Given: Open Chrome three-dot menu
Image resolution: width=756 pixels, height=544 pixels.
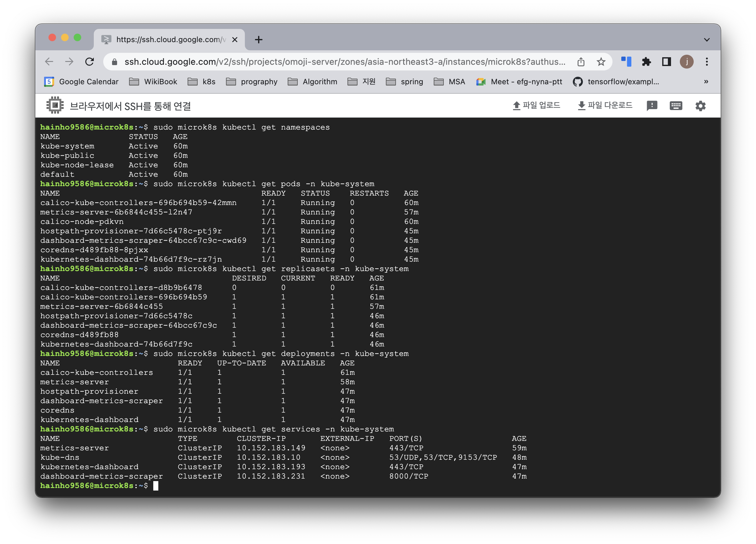Looking at the screenshot, I should [707, 62].
